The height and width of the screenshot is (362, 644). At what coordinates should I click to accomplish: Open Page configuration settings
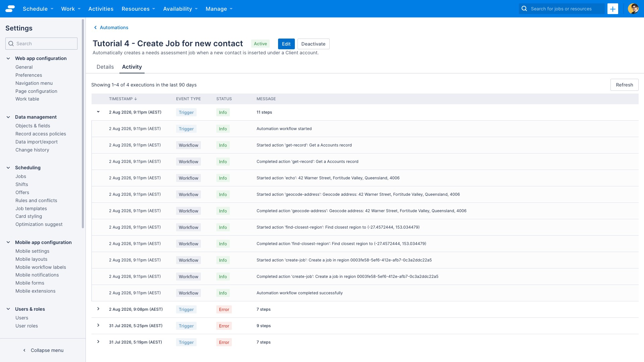tap(36, 91)
